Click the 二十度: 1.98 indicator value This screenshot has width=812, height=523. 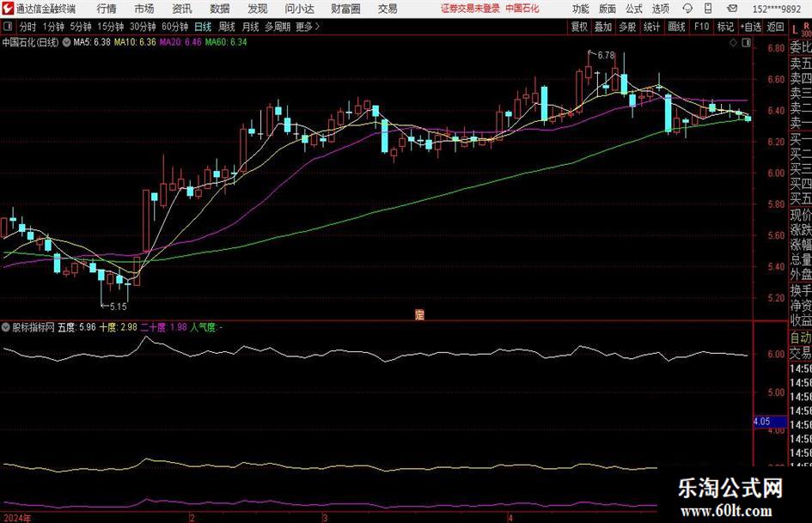point(163,327)
